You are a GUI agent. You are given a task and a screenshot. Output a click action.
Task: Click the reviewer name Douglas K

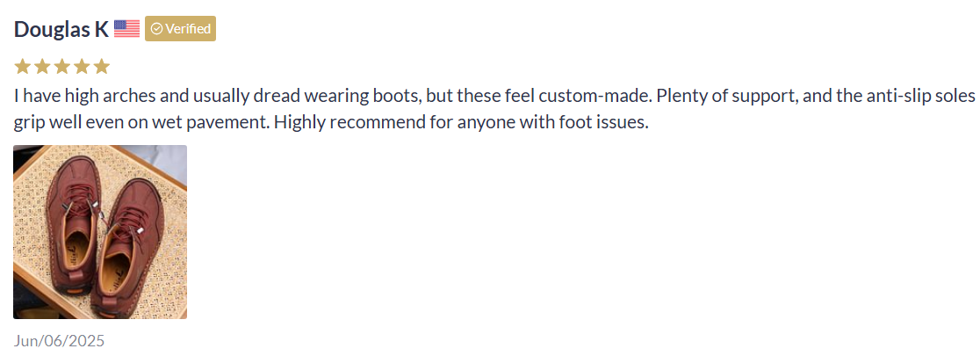[61, 29]
